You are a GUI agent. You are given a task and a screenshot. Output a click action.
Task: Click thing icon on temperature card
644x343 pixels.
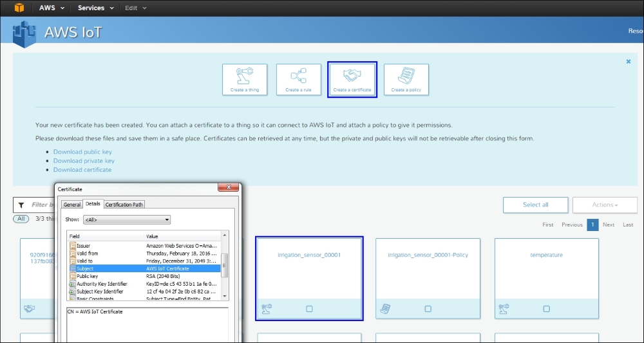tap(504, 308)
